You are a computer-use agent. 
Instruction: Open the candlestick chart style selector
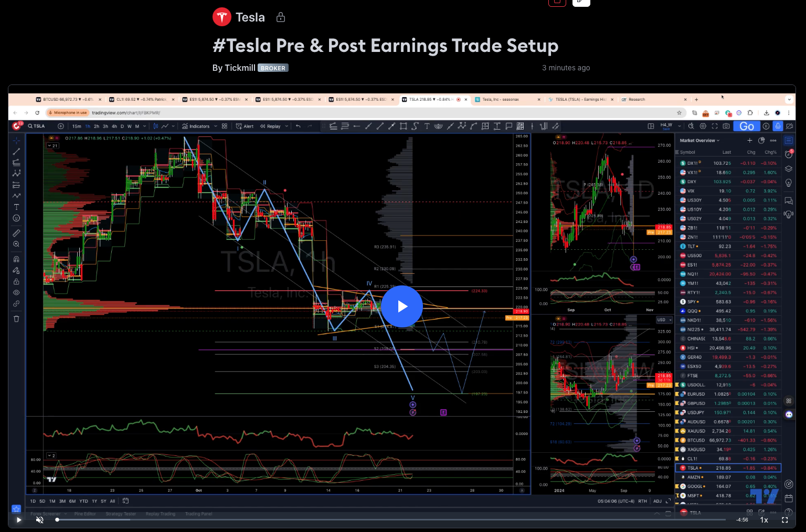pyautogui.click(x=156, y=126)
